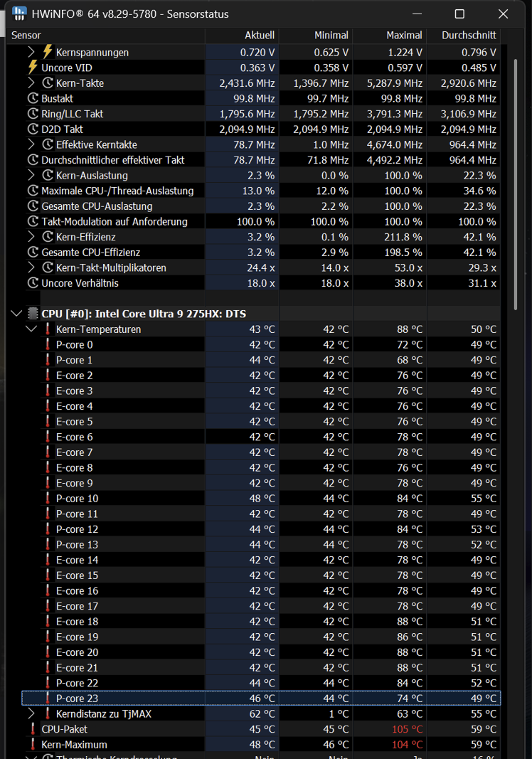Expand the Kerndistanz zu TjMAX row
This screenshot has width=532, height=759.
pos(31,713)
